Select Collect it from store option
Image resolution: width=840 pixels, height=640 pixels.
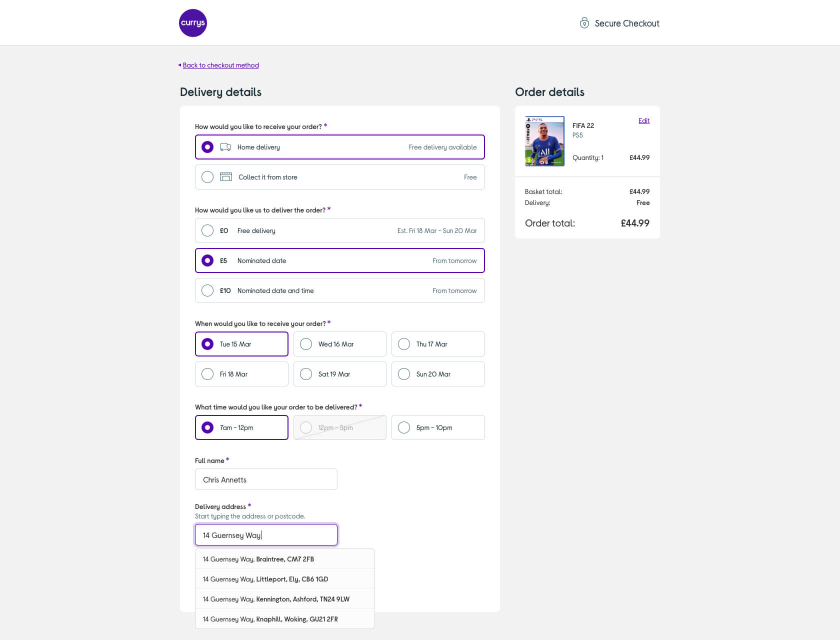coord(340,177)
